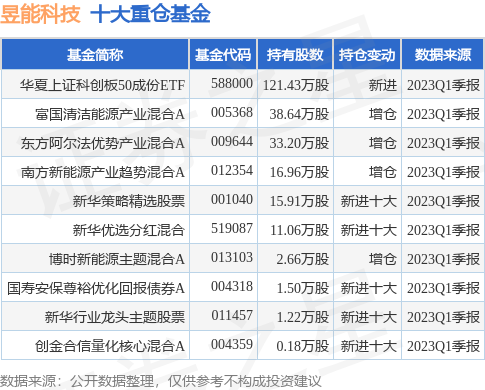Click the 十大重仓基金 heading
Screen dimensions: 485x390
coord(150,14)
